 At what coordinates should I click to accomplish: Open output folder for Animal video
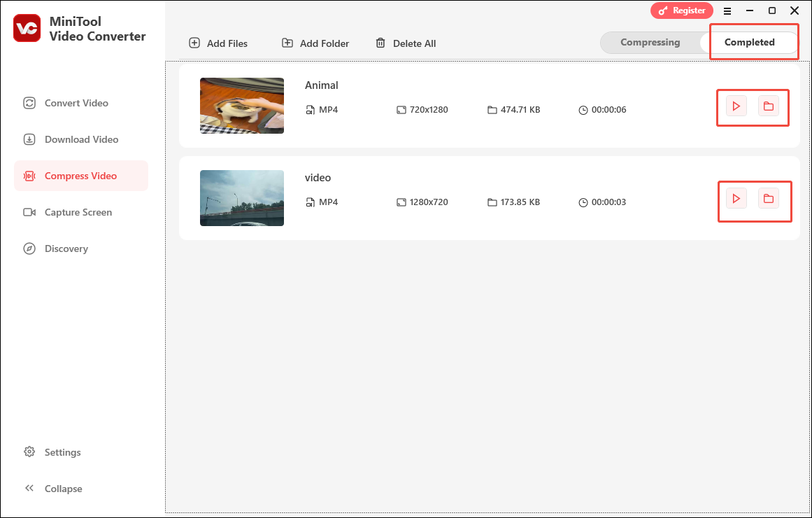point(769,106)
